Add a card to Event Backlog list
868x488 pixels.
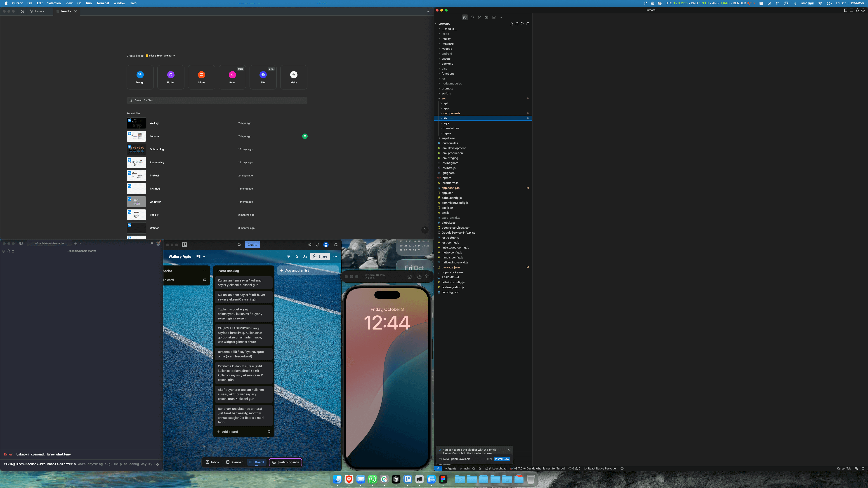point(230,432)
